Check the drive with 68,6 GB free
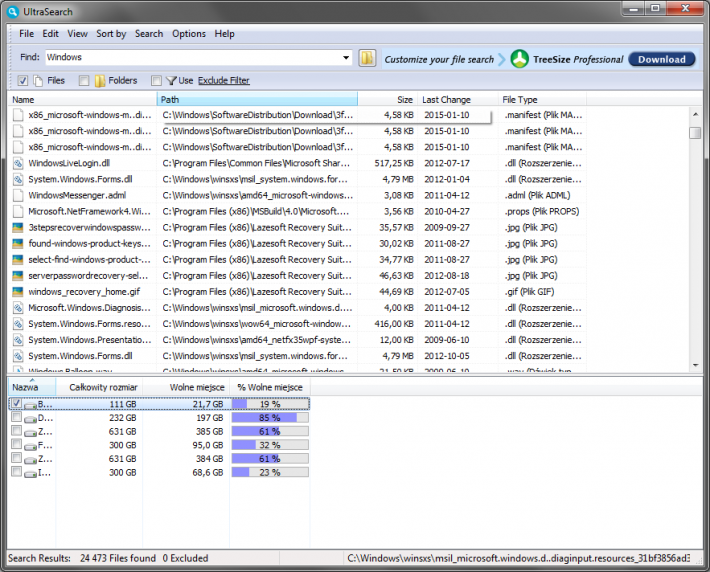This screenshot has width=710, height=572. click(x=16, y=472)
